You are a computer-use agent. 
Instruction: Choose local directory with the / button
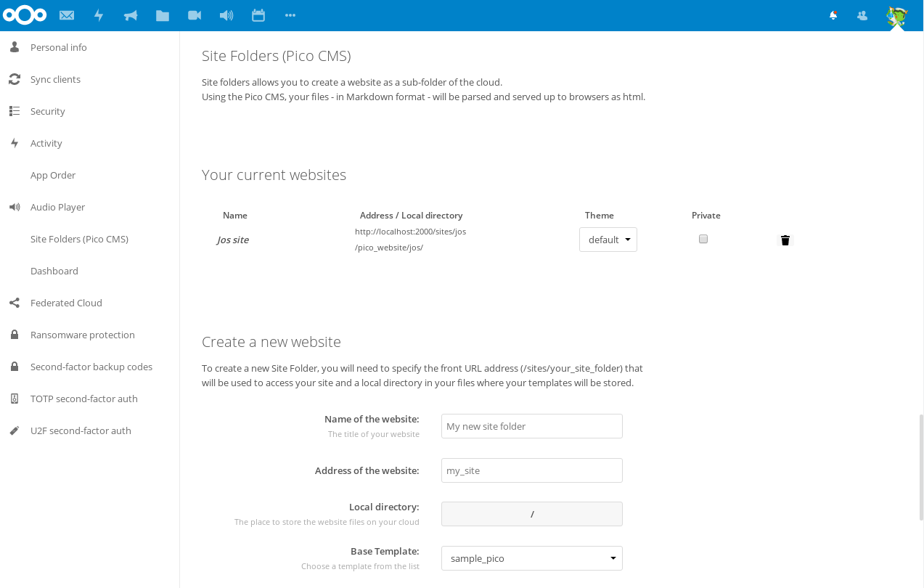coord(532,514)
